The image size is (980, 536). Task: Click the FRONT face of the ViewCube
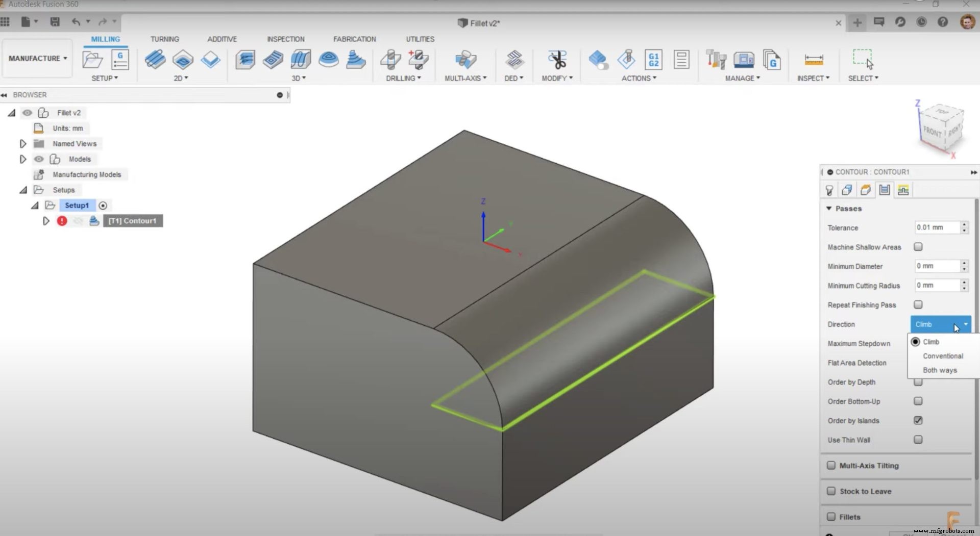(x=932, y=132)
